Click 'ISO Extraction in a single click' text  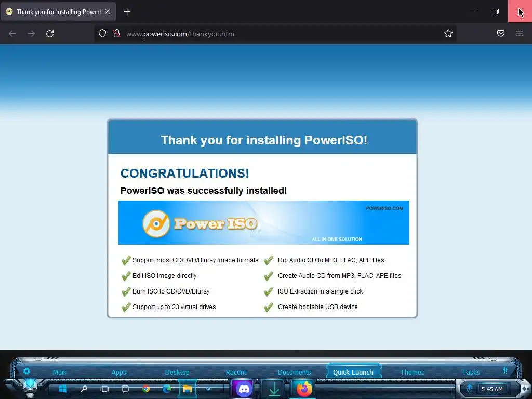[320, 291]
